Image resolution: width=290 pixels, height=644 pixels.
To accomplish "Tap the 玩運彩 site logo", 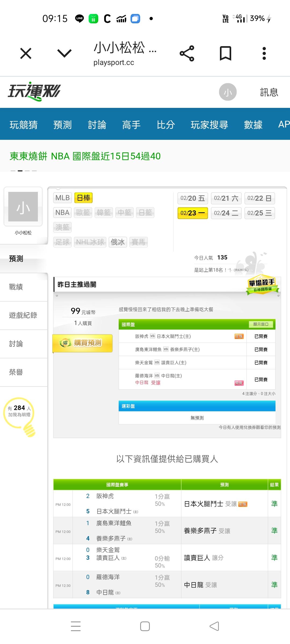I will point(34,91).
